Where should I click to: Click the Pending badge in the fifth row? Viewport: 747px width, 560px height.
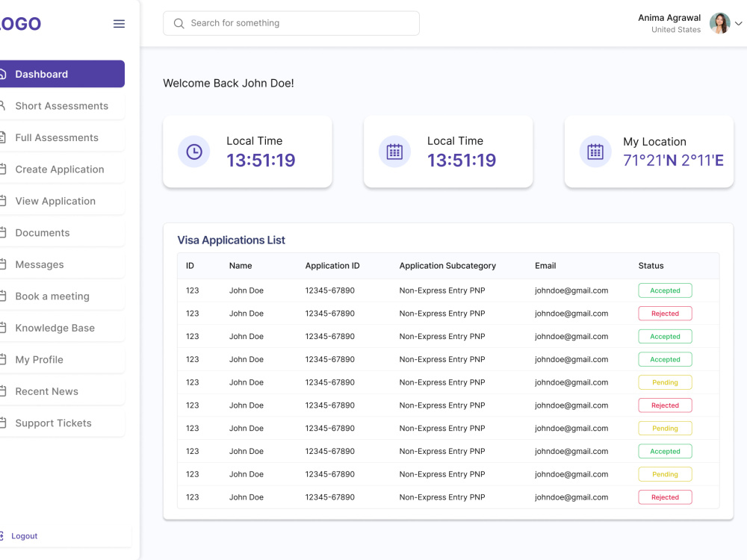665,382
